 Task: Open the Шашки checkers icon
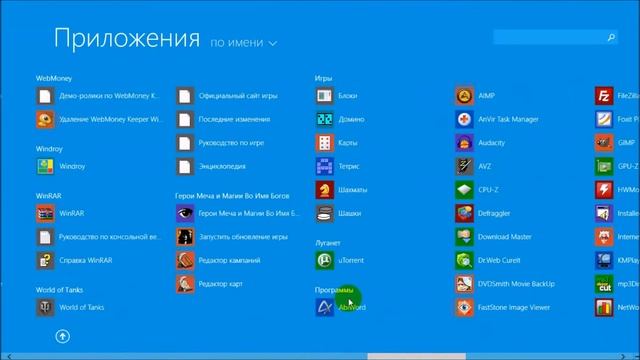tap(324, 213)
